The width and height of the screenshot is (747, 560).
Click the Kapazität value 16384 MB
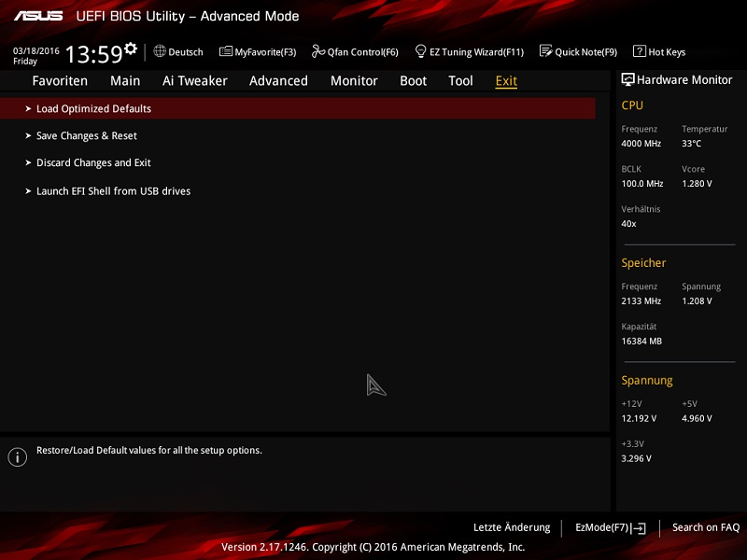pos(641,341)
